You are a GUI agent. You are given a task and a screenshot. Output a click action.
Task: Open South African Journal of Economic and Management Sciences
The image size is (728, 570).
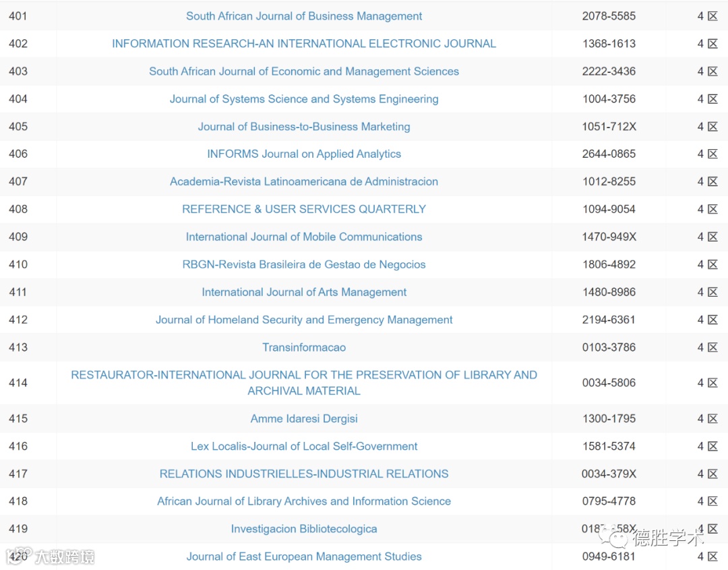click(x=303, y=72)
